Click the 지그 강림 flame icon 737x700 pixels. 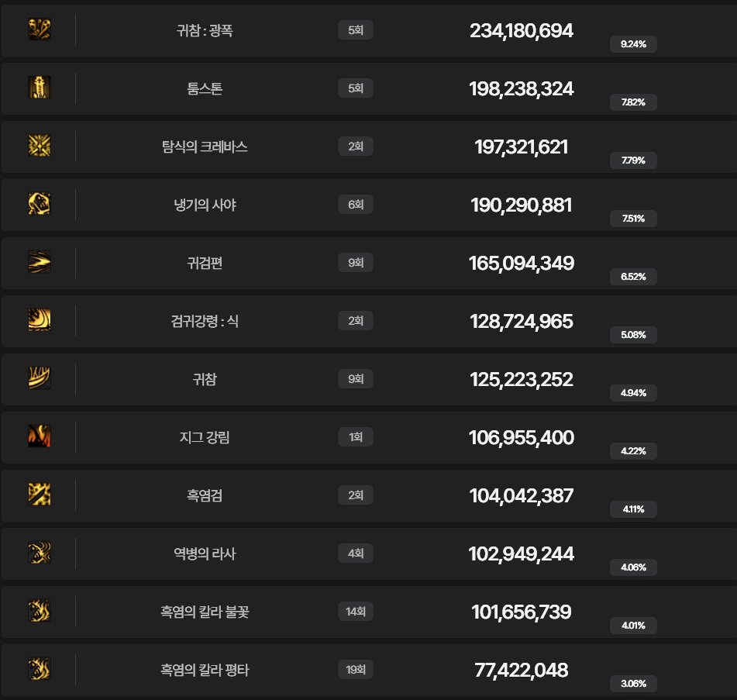pos(40,437)
